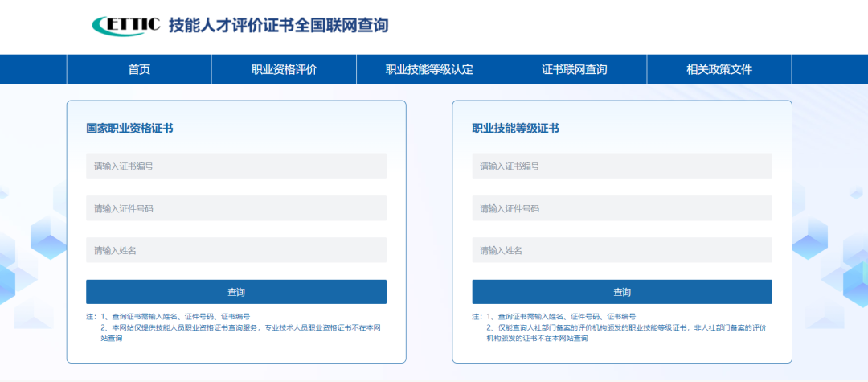This screenshot has height=382, width=868.
Task: Click 证件号码 input in 职业技能等级证书 form
Action: pyautogui.click(x=622, y=208)
